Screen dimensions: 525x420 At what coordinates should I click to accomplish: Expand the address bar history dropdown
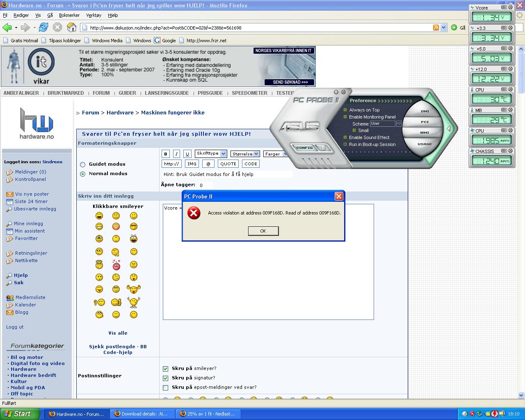tap(443, 27)
